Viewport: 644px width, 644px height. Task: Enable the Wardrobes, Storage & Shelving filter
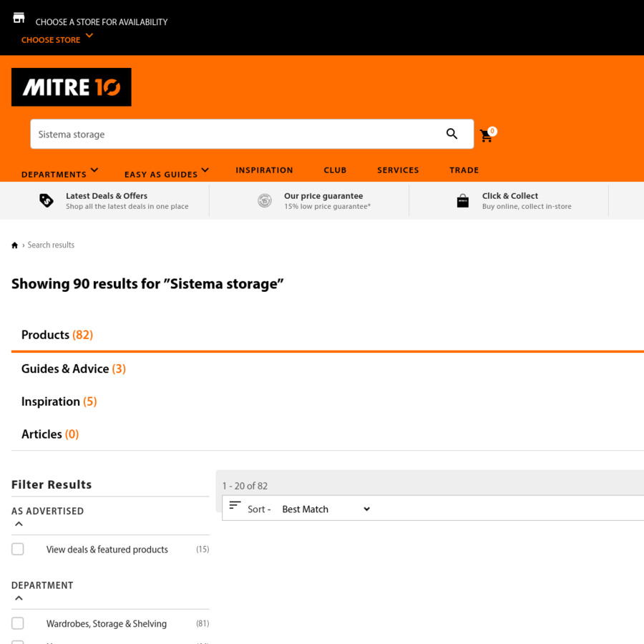[x=17, y=623]
